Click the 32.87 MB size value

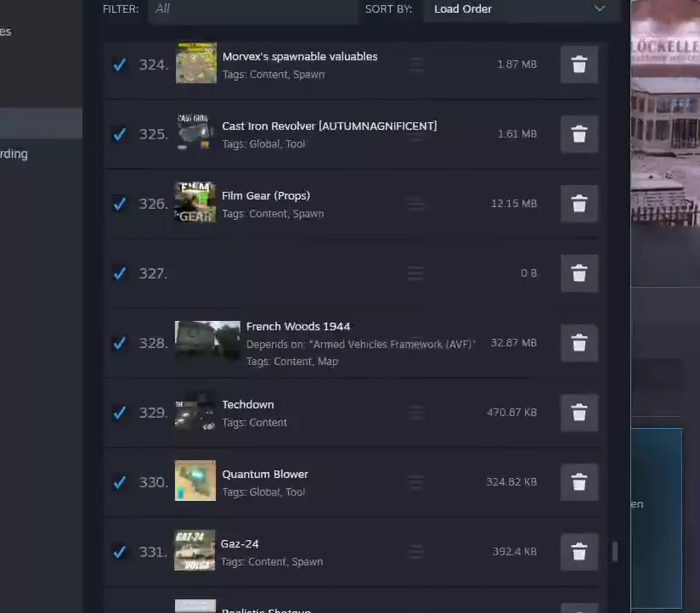[514, 343]
